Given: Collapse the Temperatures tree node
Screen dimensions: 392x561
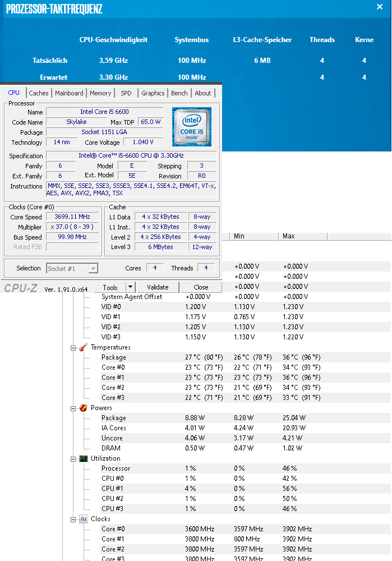Looking at the screenshot, I should point(73,348).
